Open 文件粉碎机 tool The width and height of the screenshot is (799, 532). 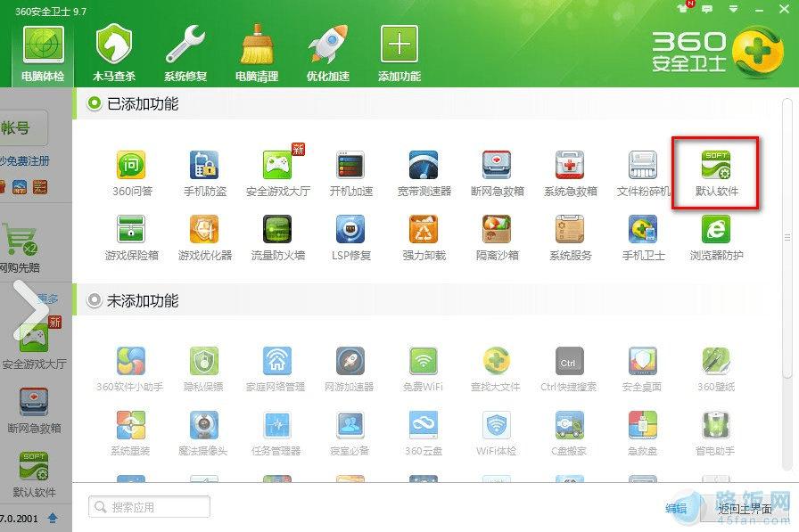(643, 174)
